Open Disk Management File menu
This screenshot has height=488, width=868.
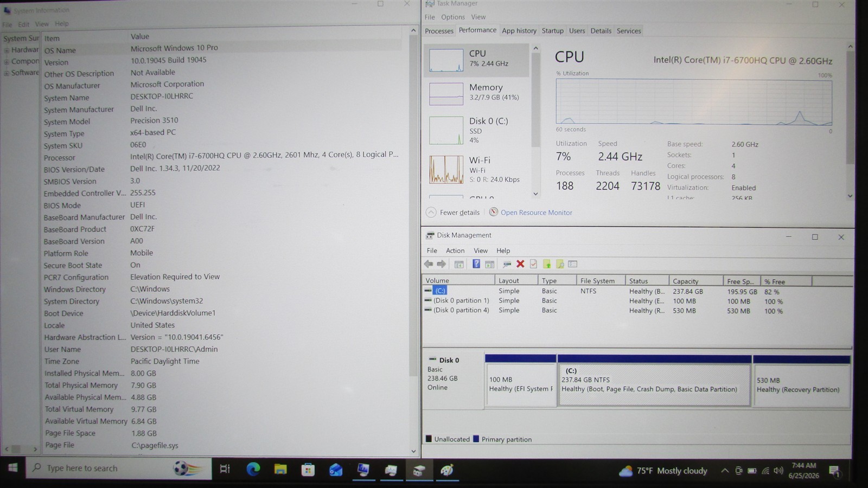[x=432, y=251]
